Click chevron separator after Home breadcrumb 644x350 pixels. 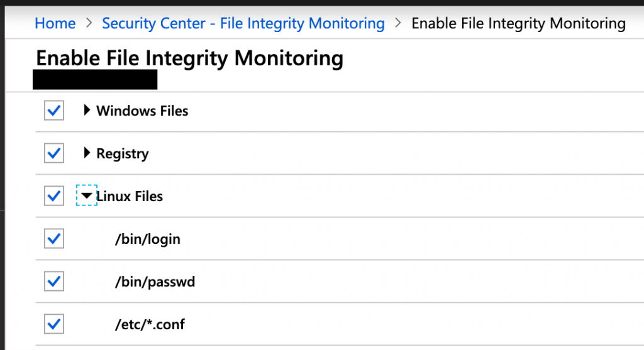(x=89, y=23)
